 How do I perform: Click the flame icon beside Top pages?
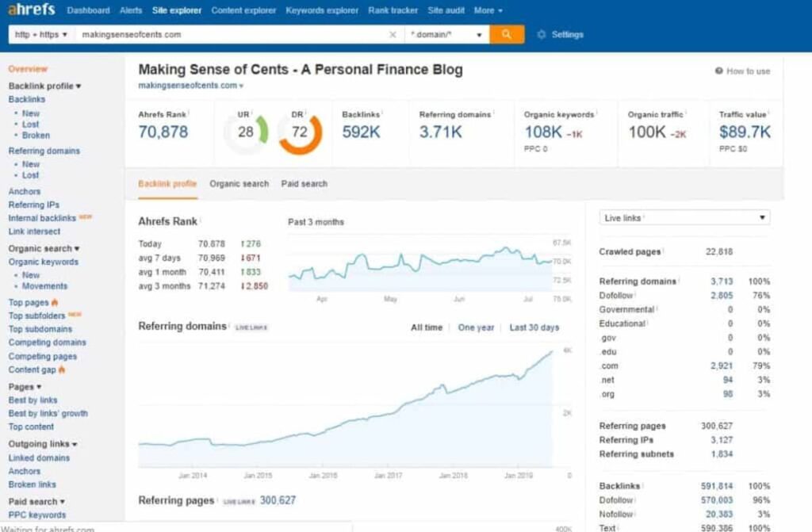[55, 303]
